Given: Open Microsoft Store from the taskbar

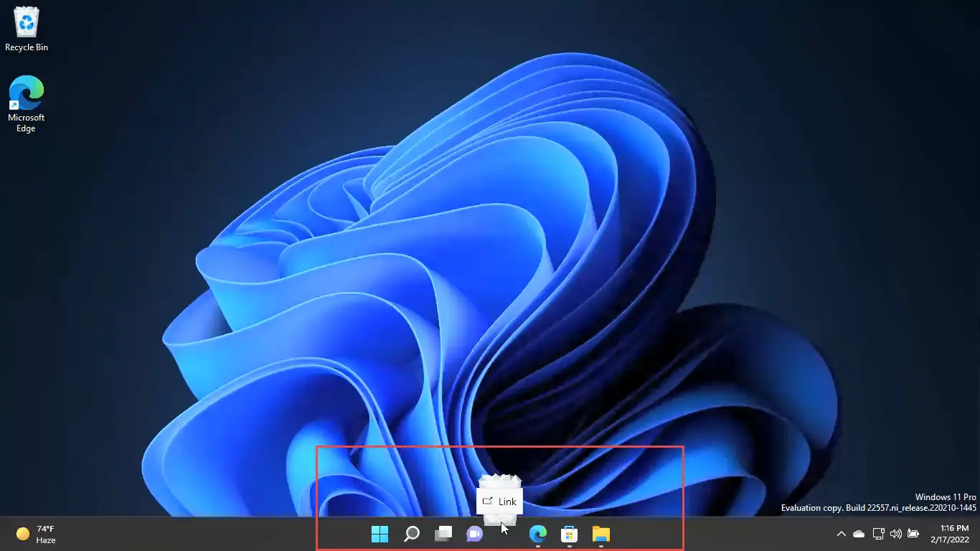Looking at the screenshot, I should pos(569,534).
